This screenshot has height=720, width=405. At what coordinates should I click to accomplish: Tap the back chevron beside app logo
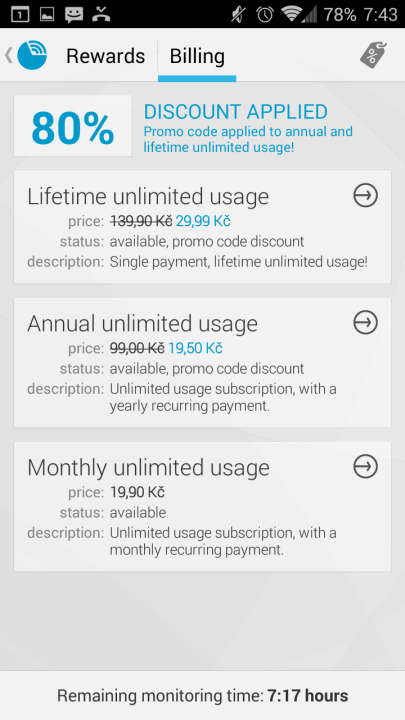coord(9,55)
